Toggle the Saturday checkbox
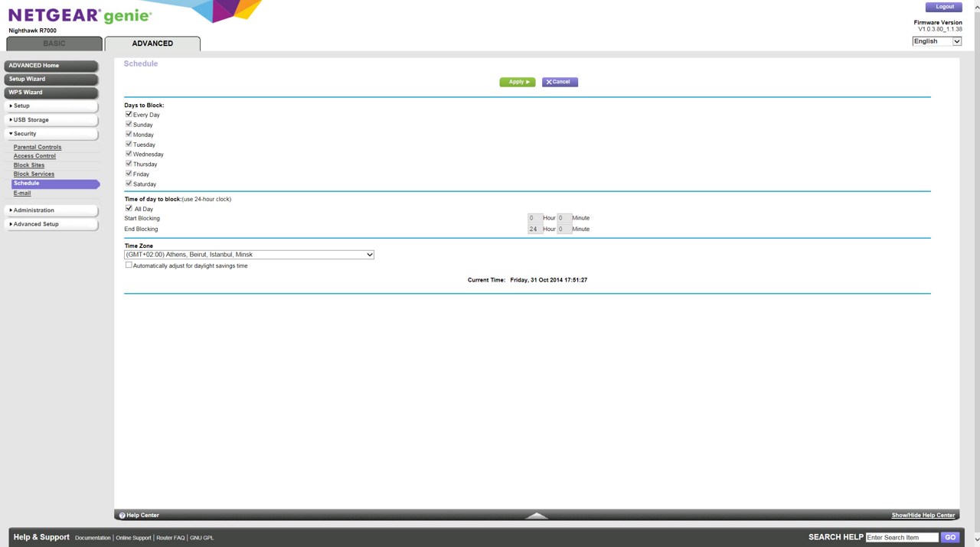980x547 pixels. pyautogui.click(x=129, y=184)
